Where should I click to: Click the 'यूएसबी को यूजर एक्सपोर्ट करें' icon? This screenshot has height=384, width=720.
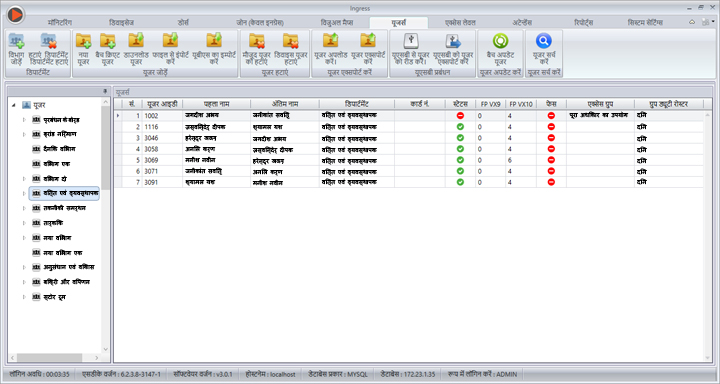tap(453, 41)
